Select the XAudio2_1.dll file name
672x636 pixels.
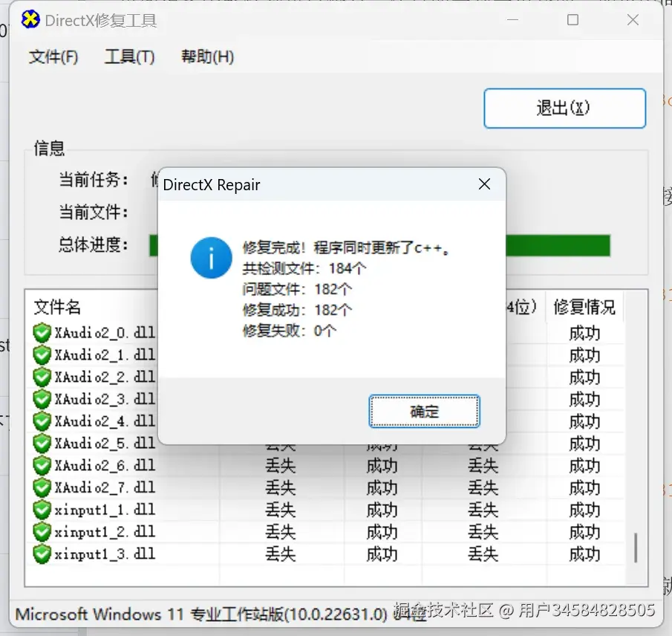pos(105,355)
